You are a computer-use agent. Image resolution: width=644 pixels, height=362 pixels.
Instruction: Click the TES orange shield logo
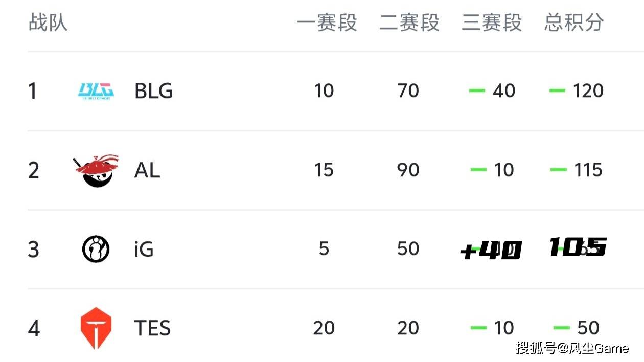96,328
